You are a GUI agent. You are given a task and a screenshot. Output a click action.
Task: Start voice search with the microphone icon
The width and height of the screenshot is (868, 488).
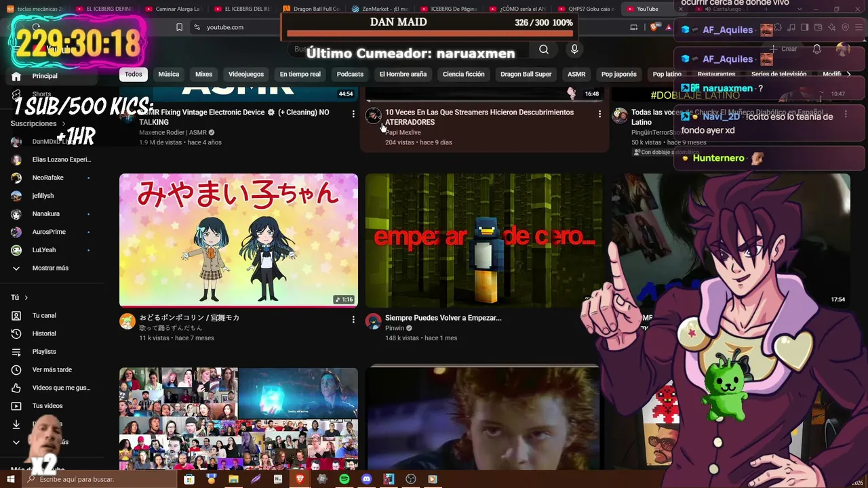[x=574, y=49]
